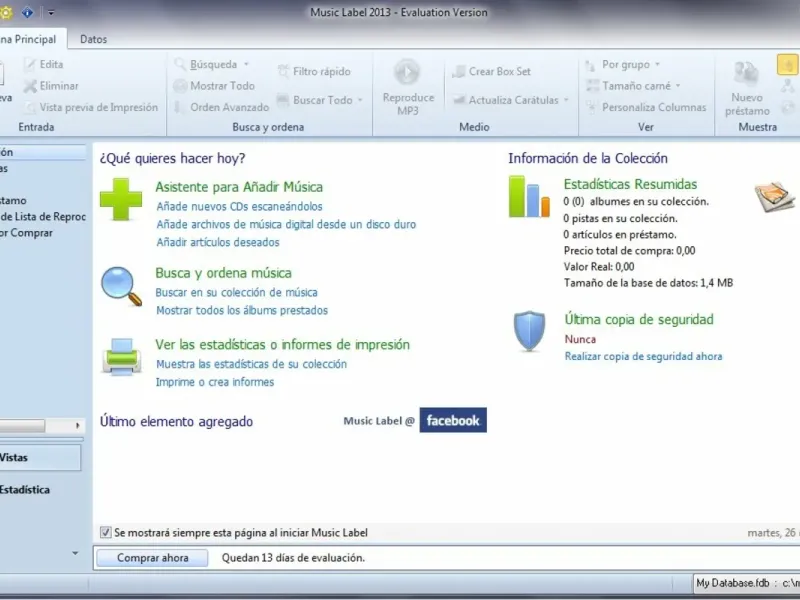Click the Eliminar X icon
This screenshot has width=800, height=600.
30,86
